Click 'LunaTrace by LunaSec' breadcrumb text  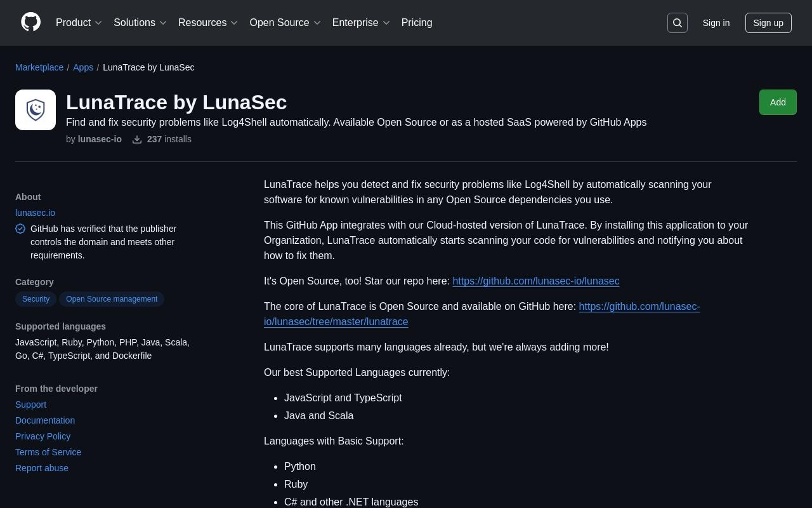click(x=148, y=67)
